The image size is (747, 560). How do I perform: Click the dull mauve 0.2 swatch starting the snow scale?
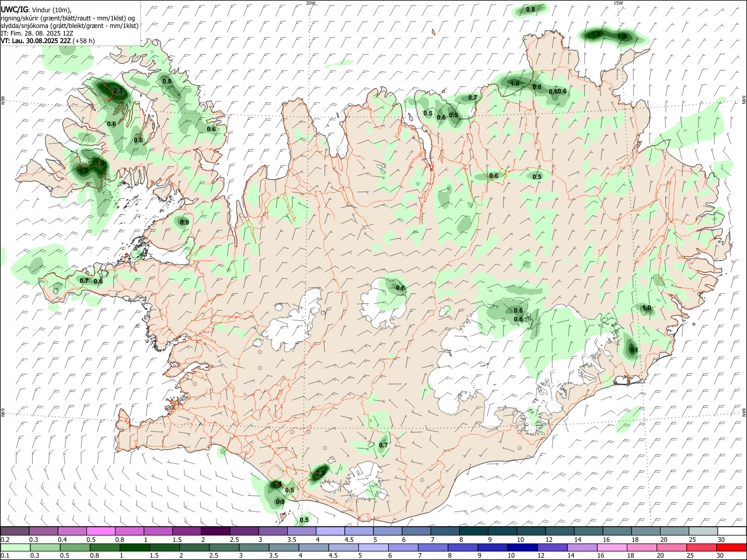coord(15,531)
